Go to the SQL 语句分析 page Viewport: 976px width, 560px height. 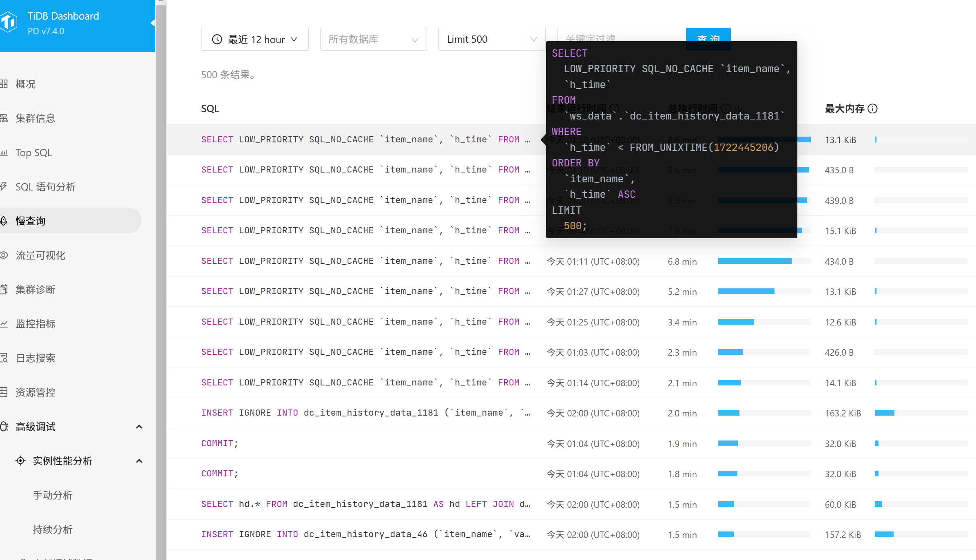[x=45, y=187]
